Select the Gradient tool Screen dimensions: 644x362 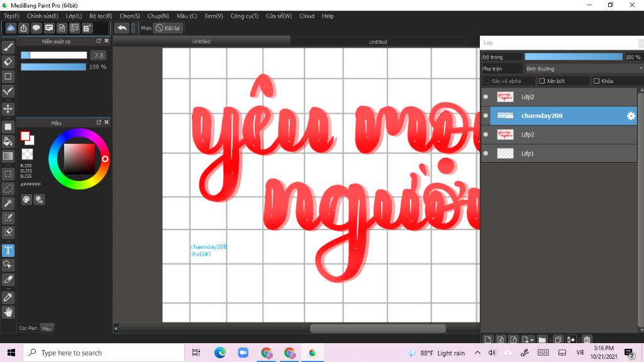point(8,156)
